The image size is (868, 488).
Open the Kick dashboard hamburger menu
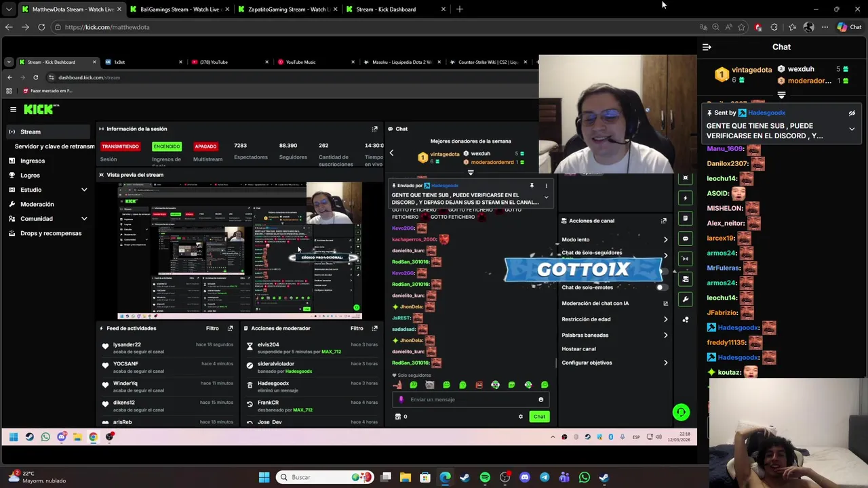[13, 109]
